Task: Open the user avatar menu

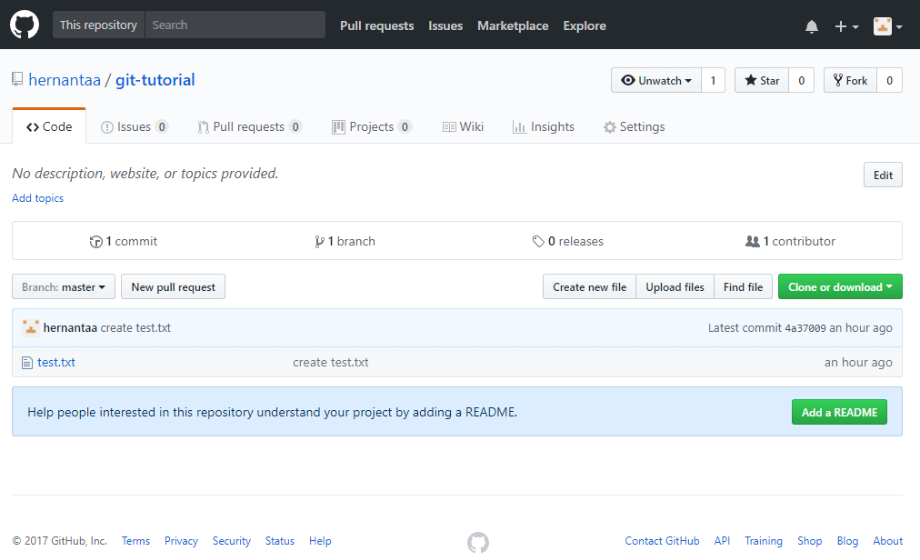Action: (887, 26)
